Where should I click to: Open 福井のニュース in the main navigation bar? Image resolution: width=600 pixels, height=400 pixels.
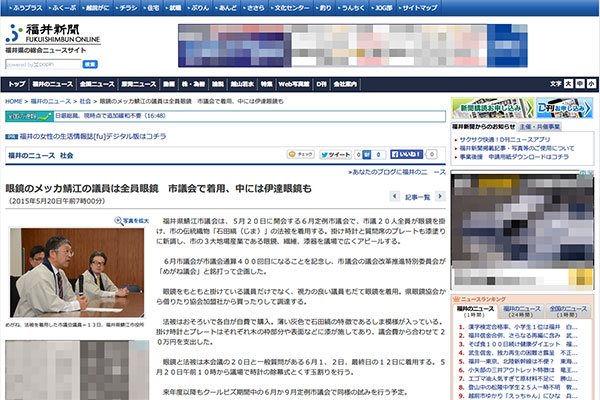click(53, 84)
